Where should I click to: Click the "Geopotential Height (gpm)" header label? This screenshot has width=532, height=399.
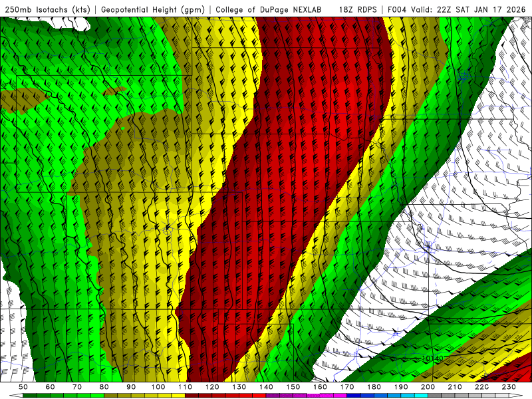153,10
